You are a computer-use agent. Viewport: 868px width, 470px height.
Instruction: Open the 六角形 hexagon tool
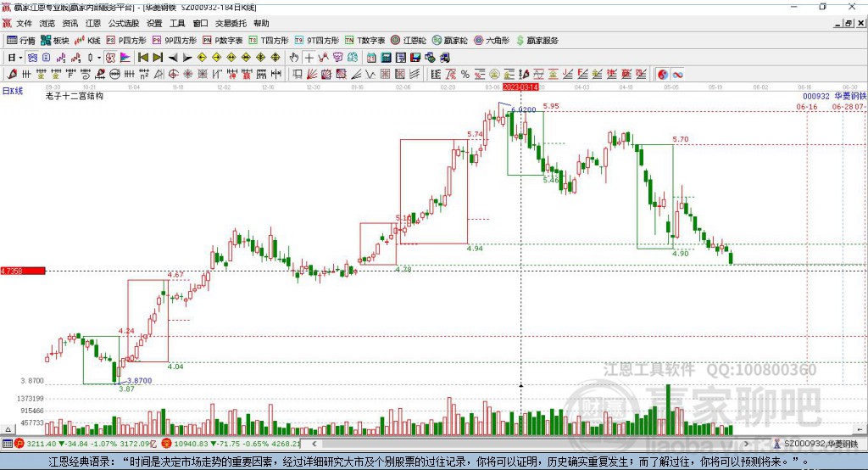coord(492,41)
